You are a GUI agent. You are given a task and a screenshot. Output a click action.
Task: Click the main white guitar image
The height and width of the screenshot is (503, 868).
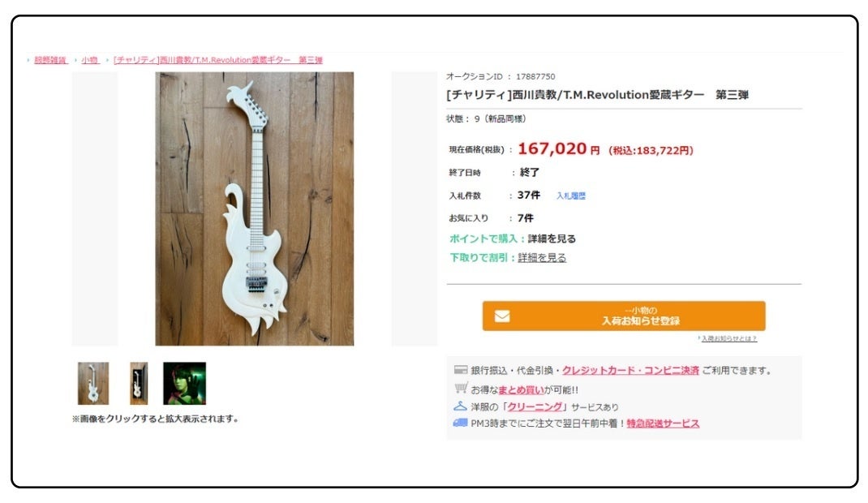(x=254, y=209)
